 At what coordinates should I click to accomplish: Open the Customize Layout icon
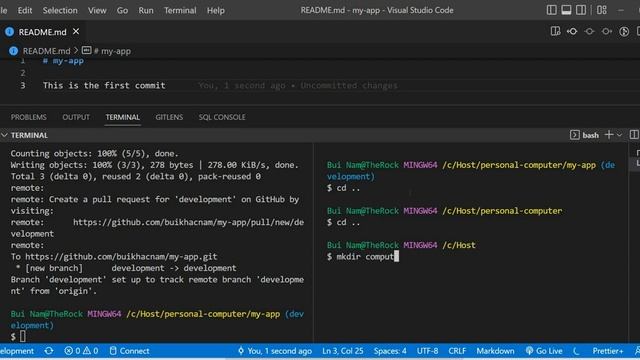[x=602, y=10]
